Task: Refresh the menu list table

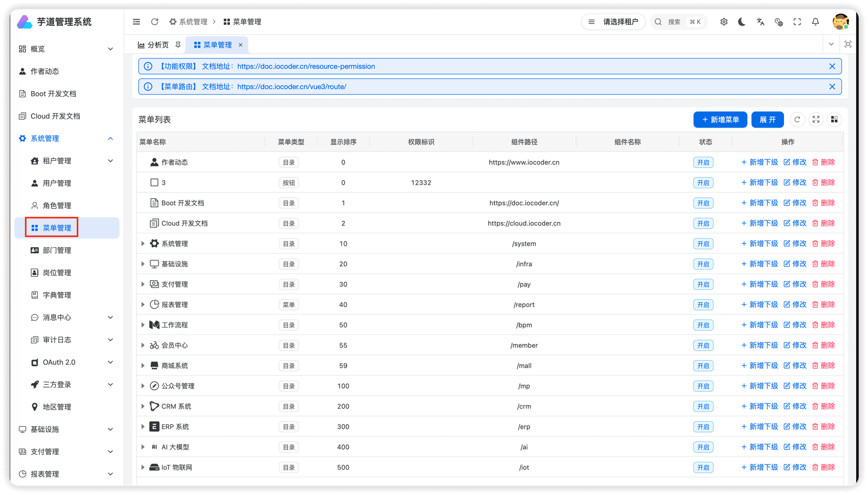Action: click(797, 120)
